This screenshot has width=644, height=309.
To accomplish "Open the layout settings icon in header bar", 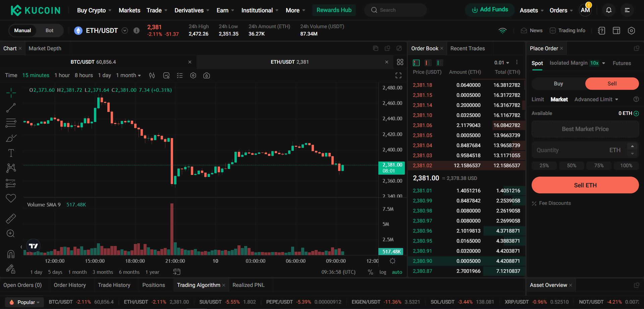I will 616,30.
